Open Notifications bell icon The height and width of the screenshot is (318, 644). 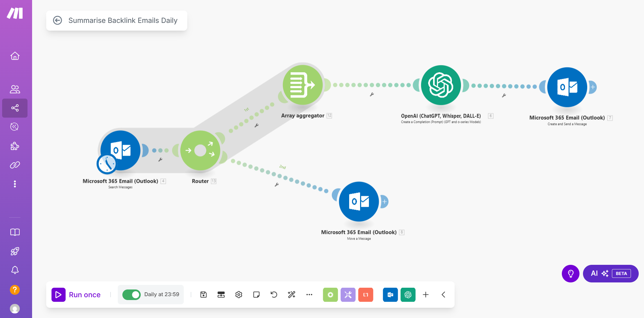tap(15, 270)
